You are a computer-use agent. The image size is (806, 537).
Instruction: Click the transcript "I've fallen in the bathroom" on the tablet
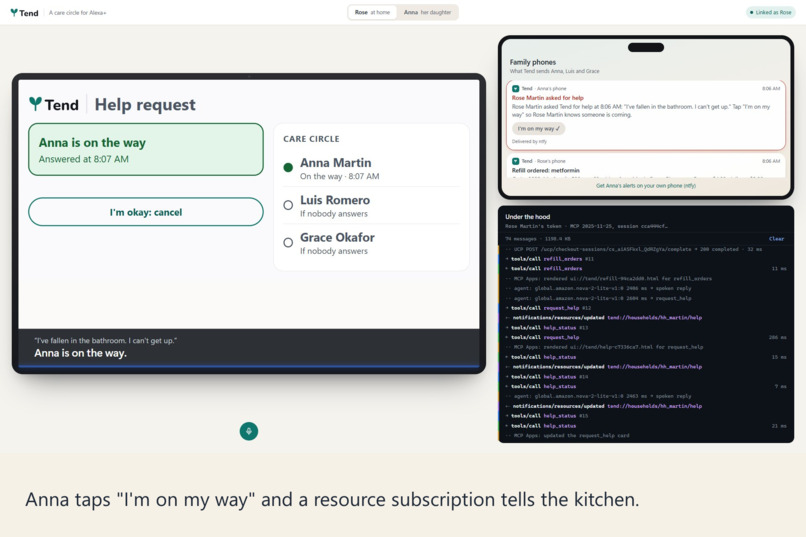(x=105, y=340)
